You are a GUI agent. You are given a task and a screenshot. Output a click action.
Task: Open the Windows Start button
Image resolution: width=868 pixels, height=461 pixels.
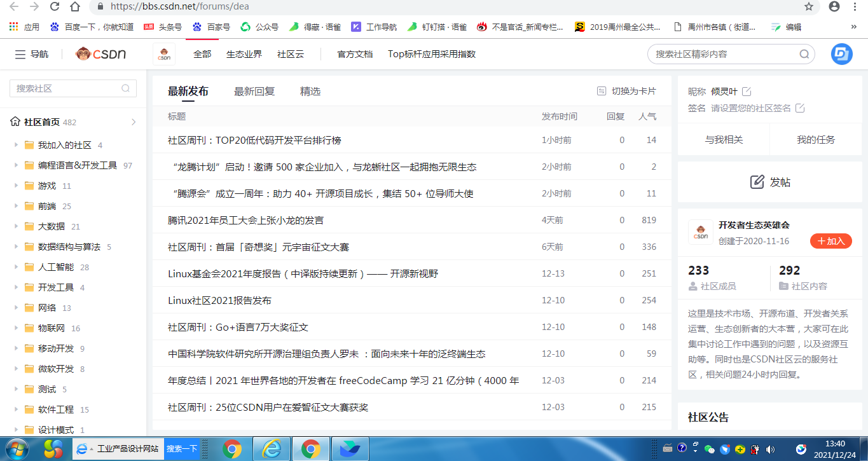(18, 449)
